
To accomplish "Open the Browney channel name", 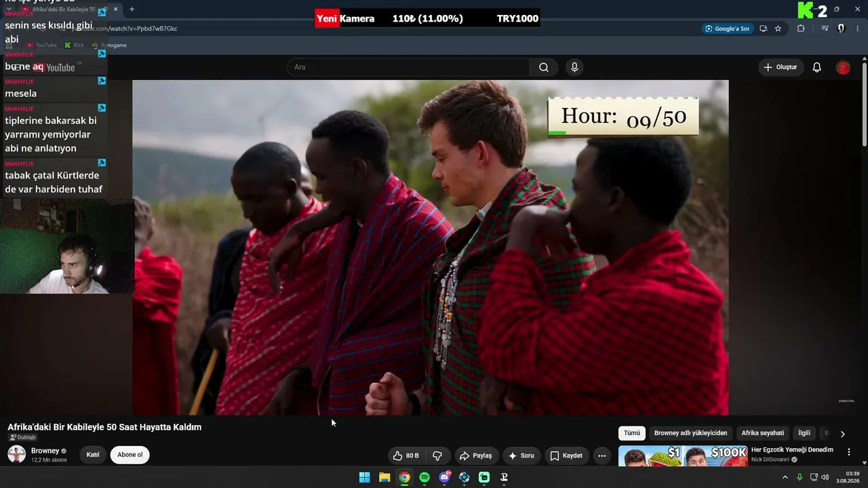I will pos(45,451).
